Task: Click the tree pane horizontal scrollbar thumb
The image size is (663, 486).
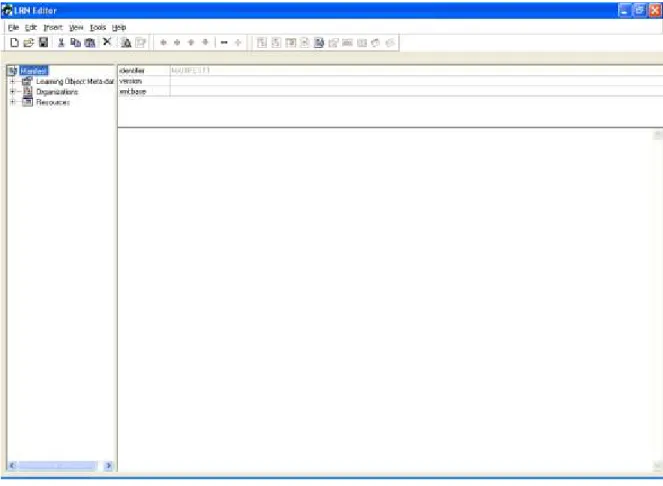Action: 58,466
